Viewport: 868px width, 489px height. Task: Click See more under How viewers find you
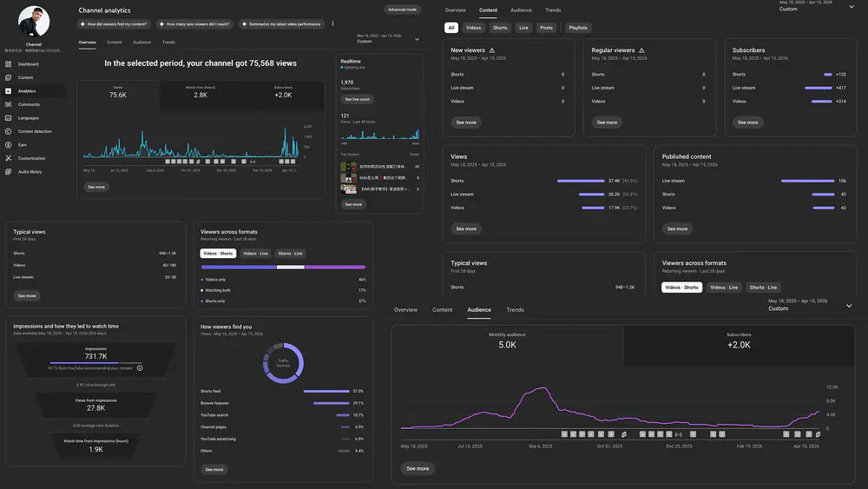pos(214,470)
